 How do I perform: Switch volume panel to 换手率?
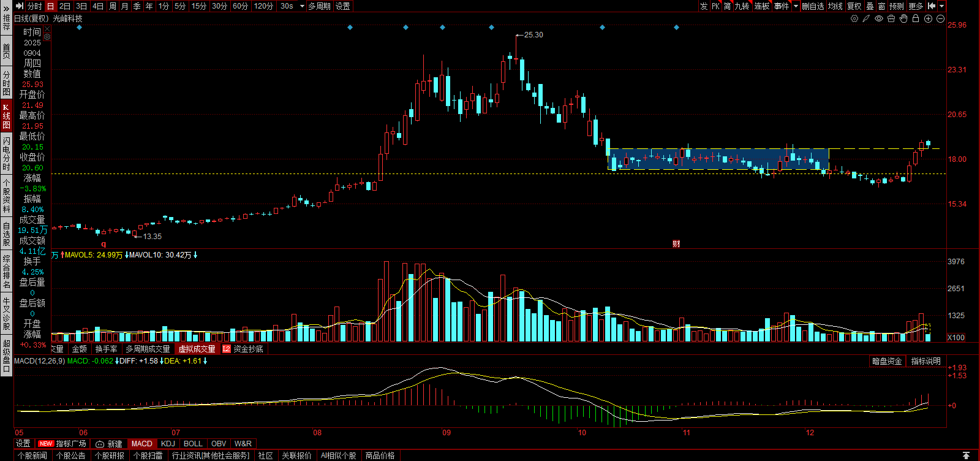point(107,349)
